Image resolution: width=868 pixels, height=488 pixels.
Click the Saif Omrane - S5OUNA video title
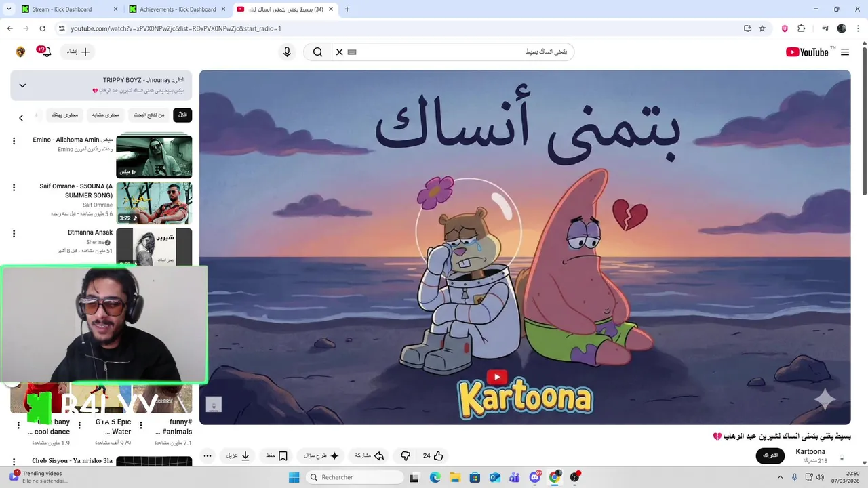click(x=77, y=190)
